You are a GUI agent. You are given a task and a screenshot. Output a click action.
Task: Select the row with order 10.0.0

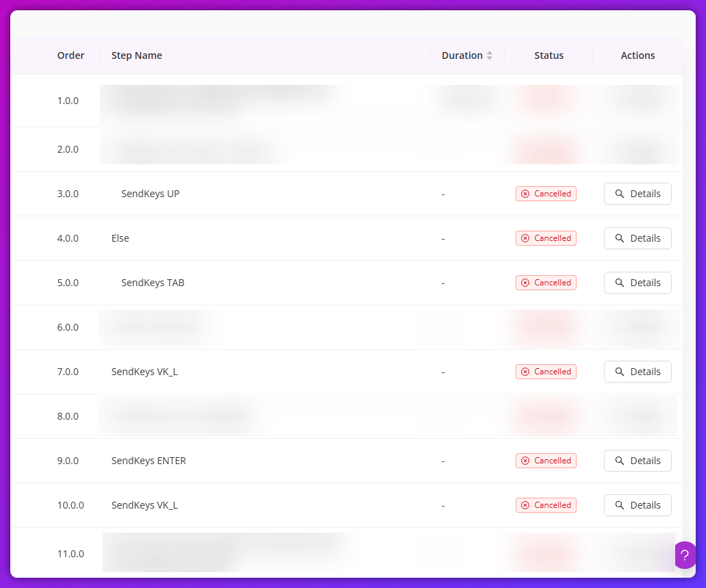click(346, 505)
